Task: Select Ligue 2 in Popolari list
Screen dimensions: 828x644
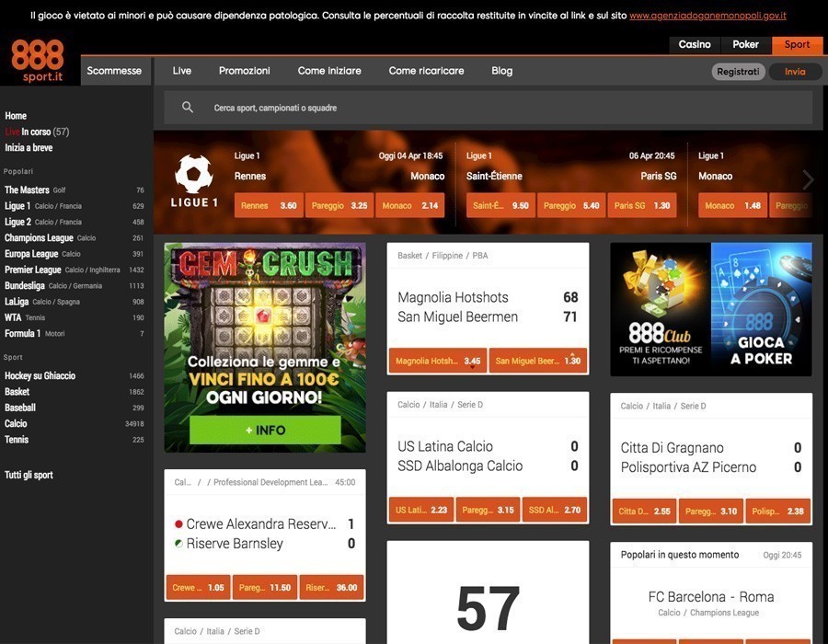Action: (x=74, y=222)
